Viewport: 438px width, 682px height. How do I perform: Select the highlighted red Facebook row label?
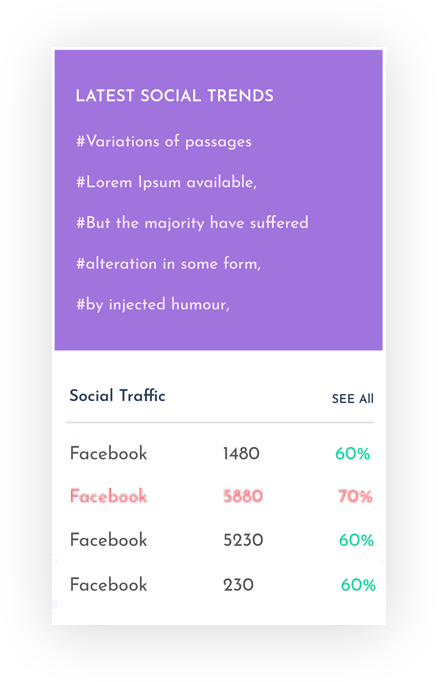tap(109, 496)
